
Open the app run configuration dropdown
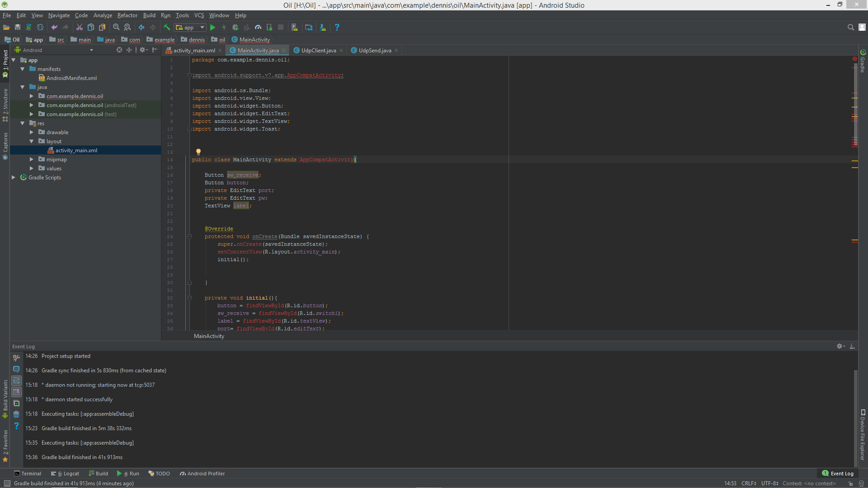pyautogui.click(x=191, y=28)
